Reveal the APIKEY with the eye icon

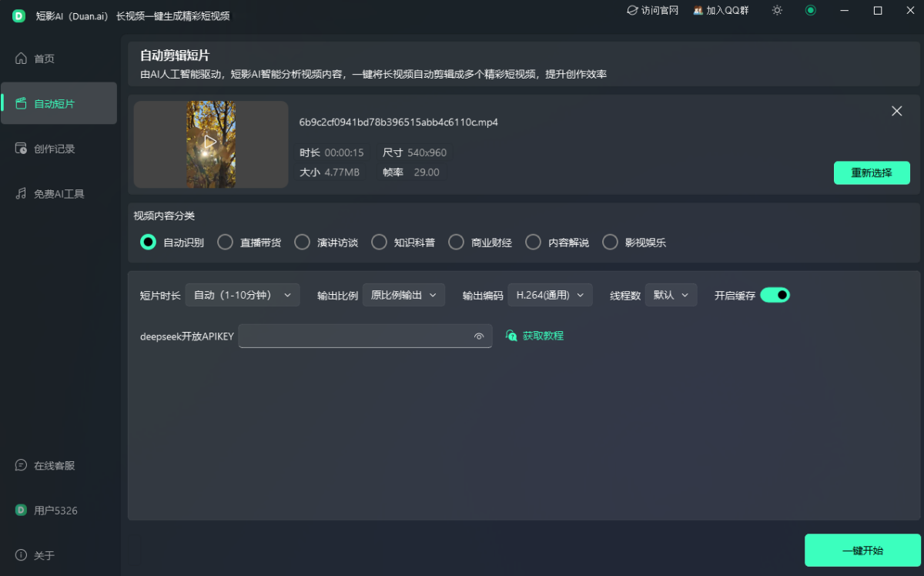click(479, 336)
